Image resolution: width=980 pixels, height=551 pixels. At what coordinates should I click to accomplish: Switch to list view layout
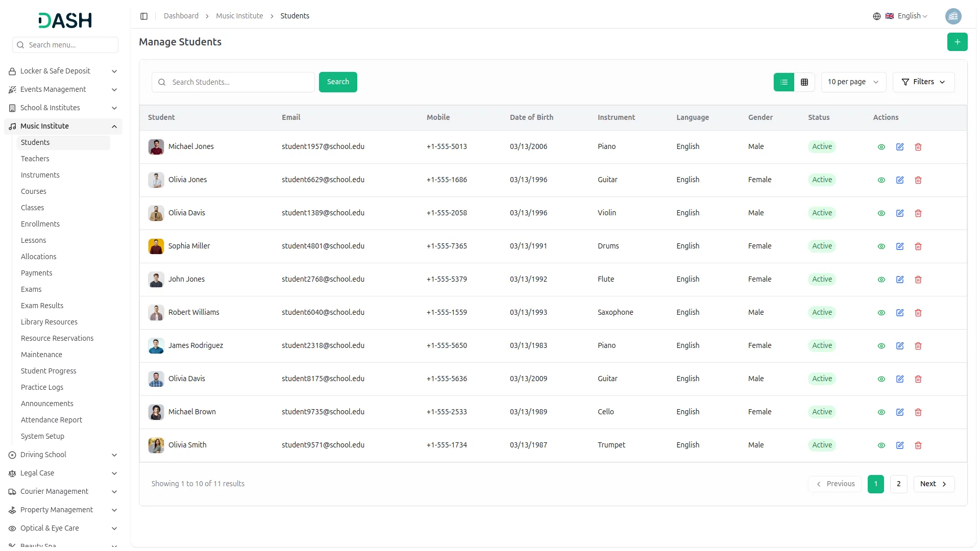tap(783, 82)
